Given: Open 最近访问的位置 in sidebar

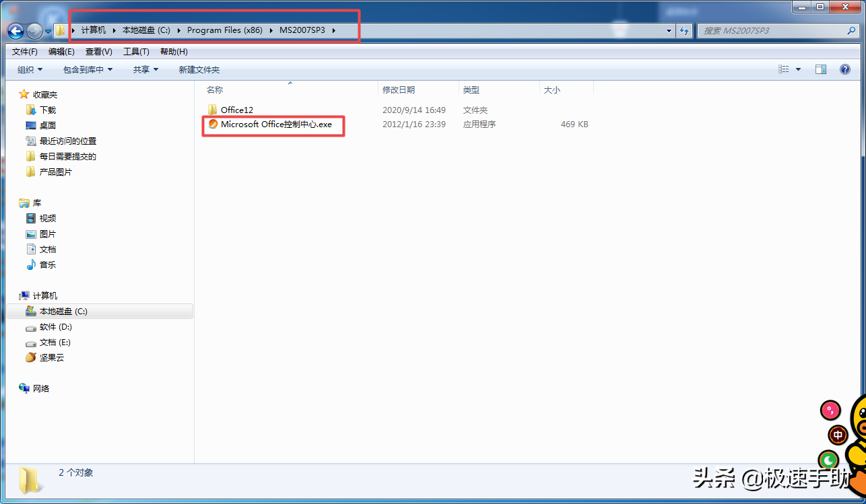Looking at the screenshot, I should click(68, 141).
